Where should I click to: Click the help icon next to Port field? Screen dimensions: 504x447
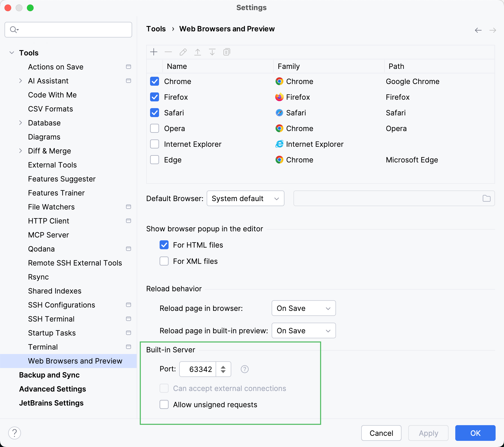[244, 369]
